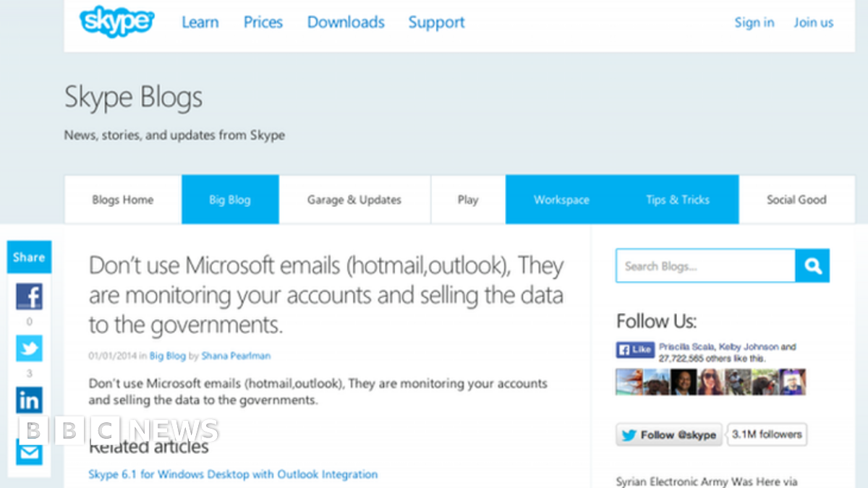Screen dimensions: 868x488
Task: Open Skype 6.1 Outlook Integration article
Action: coord(233,474)
